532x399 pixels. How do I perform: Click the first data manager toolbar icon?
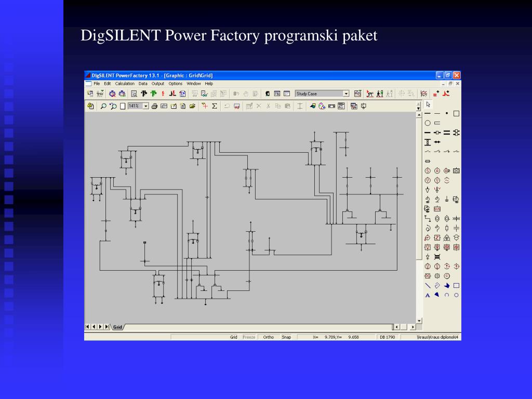(90, 94)
